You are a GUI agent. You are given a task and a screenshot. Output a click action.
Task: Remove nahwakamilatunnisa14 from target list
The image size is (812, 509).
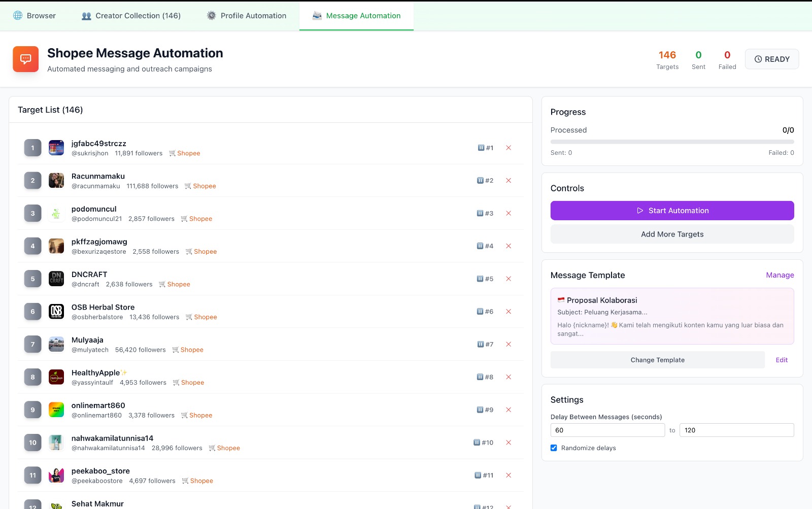point(509,443)
